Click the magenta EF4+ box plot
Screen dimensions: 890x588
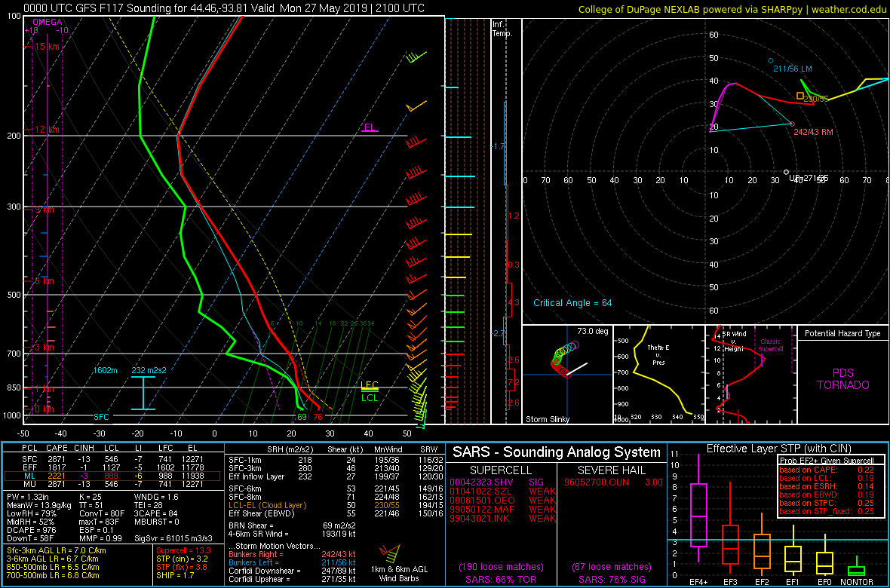coord(698,514)
